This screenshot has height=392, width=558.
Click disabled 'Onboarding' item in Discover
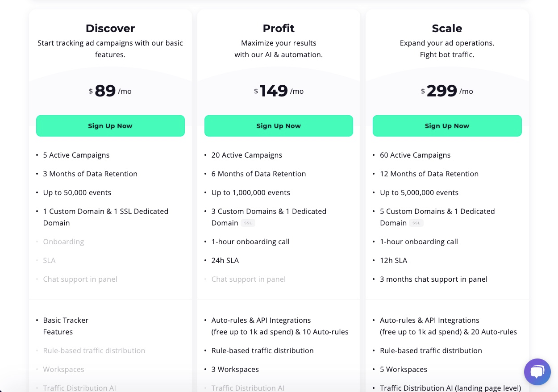coord(63,242)
